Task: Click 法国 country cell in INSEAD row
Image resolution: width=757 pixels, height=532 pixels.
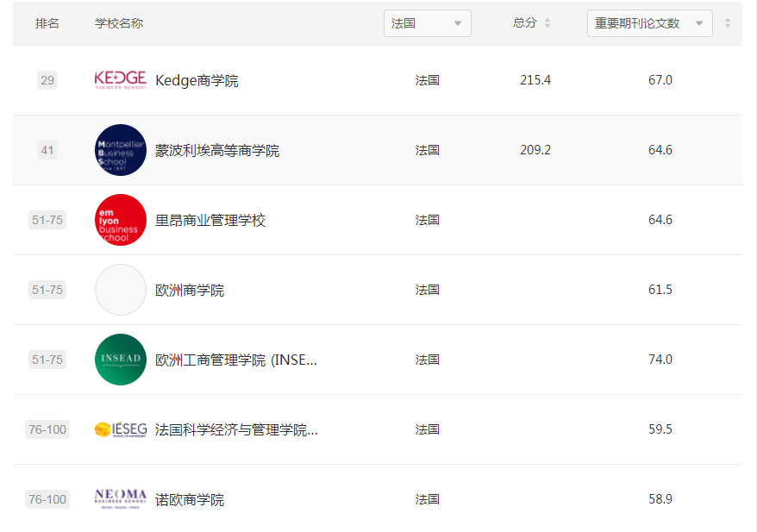Action: pyautogui.click(x=428, y=360)
